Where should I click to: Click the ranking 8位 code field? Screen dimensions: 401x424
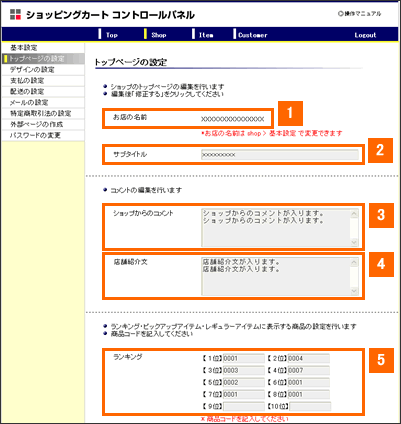(x=309, y=395)
